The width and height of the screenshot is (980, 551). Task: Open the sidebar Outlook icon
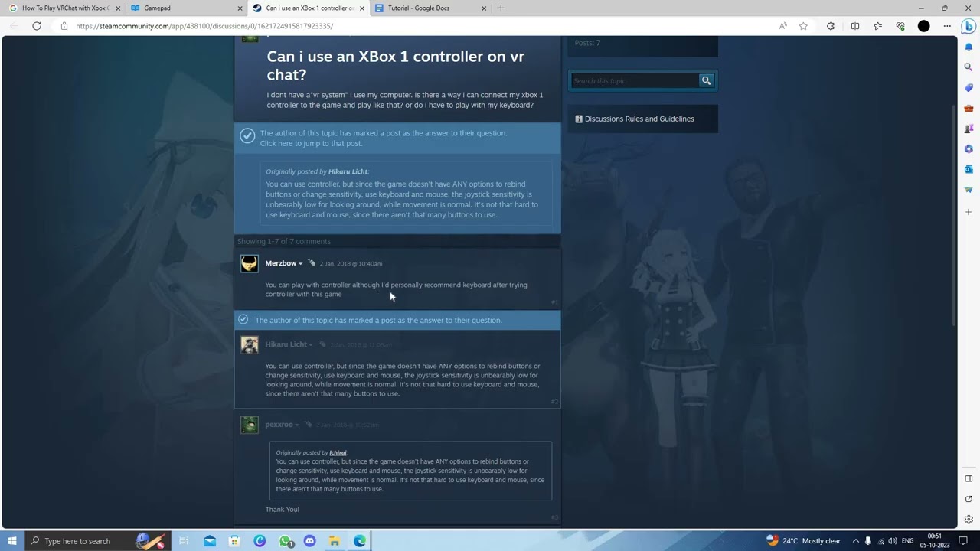click(969, 169)
